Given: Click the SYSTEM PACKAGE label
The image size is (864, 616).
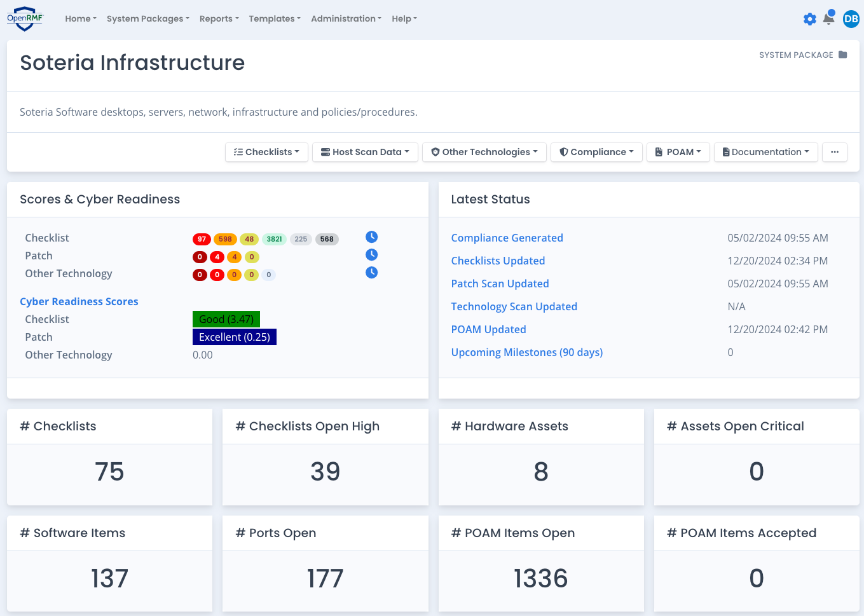Looking at the screenshot, I should tap(796, 55).
